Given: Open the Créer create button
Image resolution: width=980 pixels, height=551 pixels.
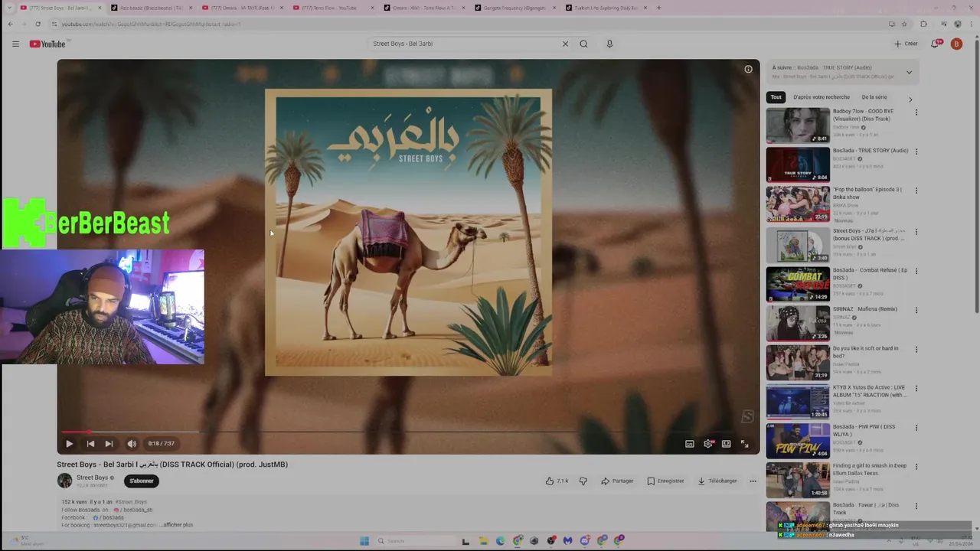Looking at the screenshot, I should pyautogui.click(x=906, y=44).
